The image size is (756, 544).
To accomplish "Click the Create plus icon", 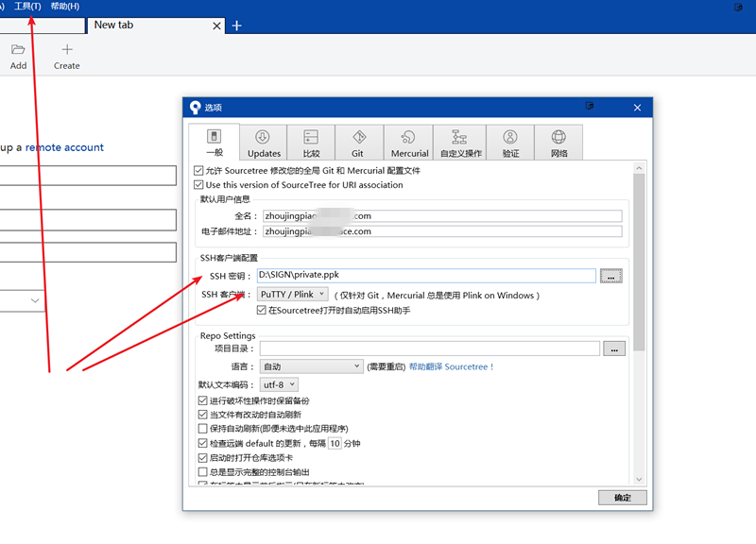I will coord(67,50).
